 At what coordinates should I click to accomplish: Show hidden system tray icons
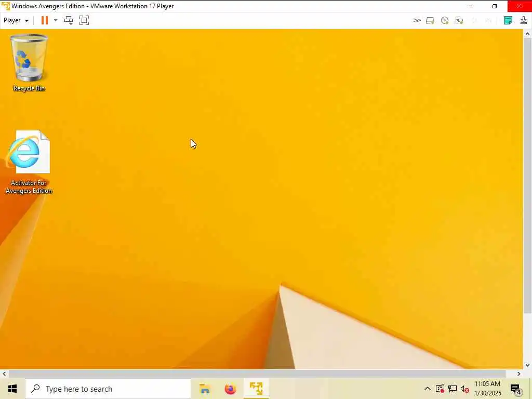coord(427,389)
